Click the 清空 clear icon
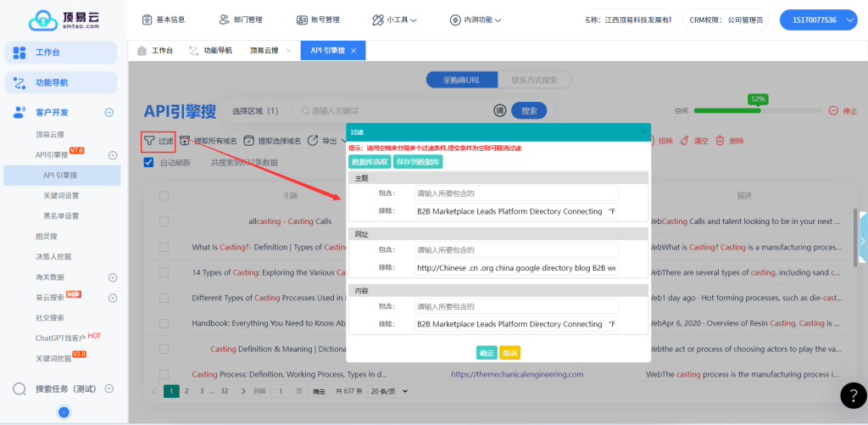Viewport: 868px width, 425px height. tap(685, 141)
